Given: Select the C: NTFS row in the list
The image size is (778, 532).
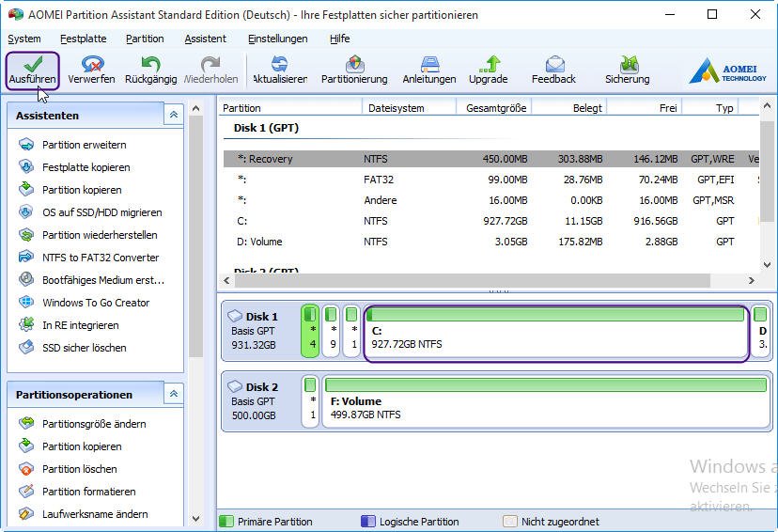Looking at the screenshot, I should tap(491, 221).
